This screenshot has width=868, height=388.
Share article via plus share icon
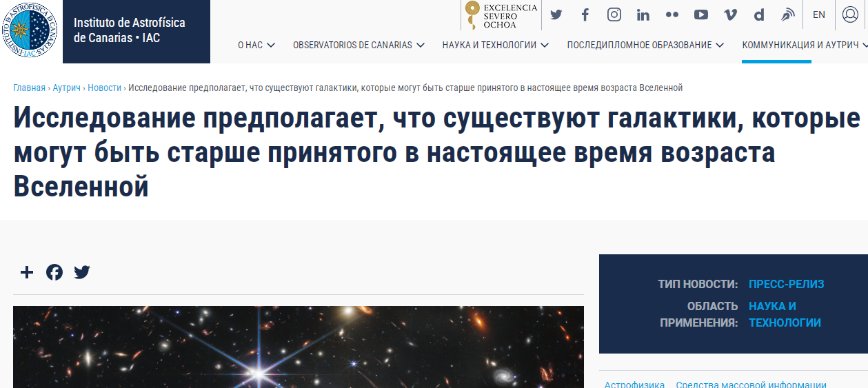[27, 272]
